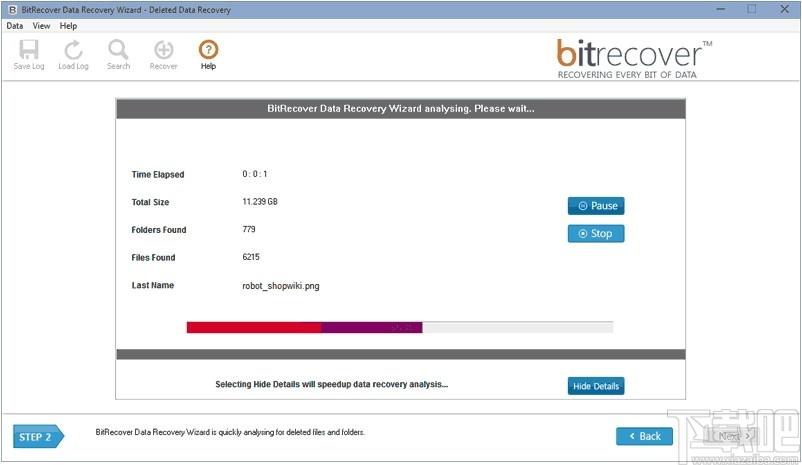The height and width of the screenshot is (465, 802).
Task: Click the Folders Found value 779
Action: point(249,229)
